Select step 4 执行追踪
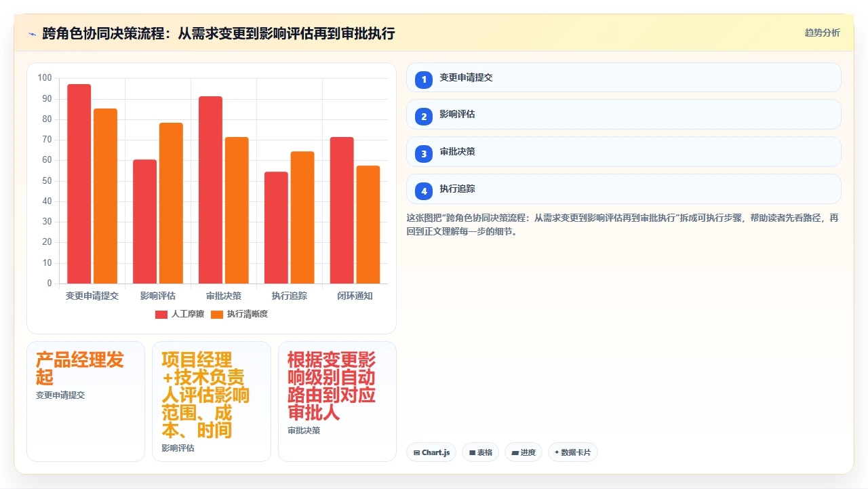This screenshot has height=489, width=868. (623, 189)
